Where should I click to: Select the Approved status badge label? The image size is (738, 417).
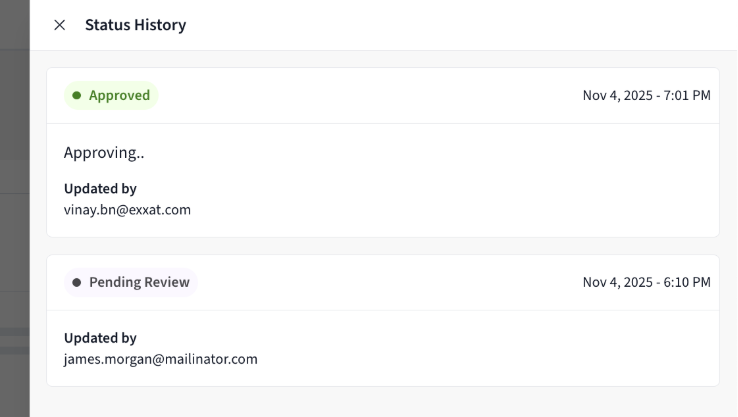coord(119,96)
